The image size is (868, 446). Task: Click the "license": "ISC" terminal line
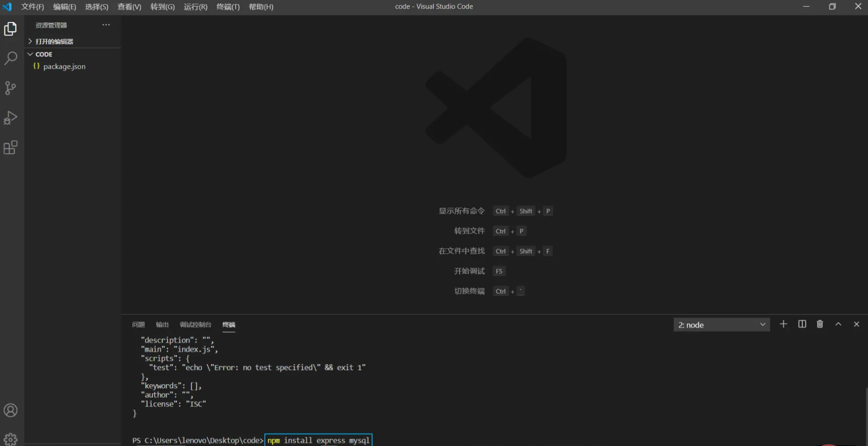(x=173, y=404)
